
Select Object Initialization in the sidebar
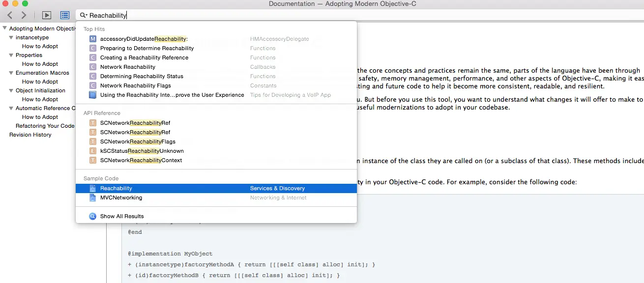click(x=40, y=90)
